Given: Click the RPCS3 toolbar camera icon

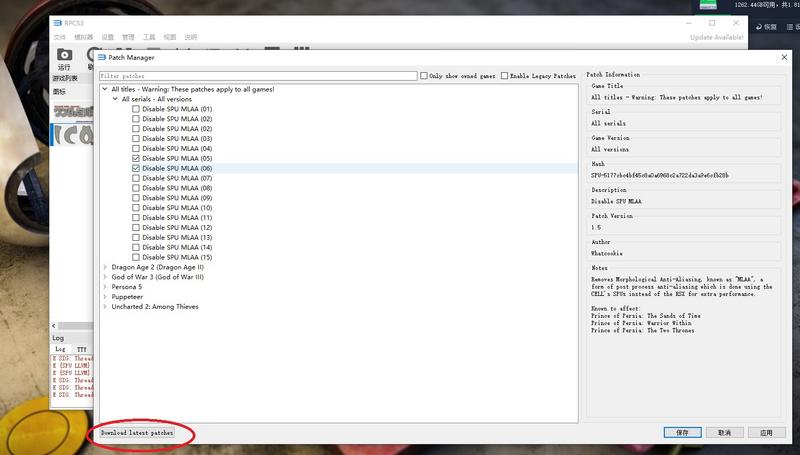Looking at the screenshot, I should coord(64,55).
